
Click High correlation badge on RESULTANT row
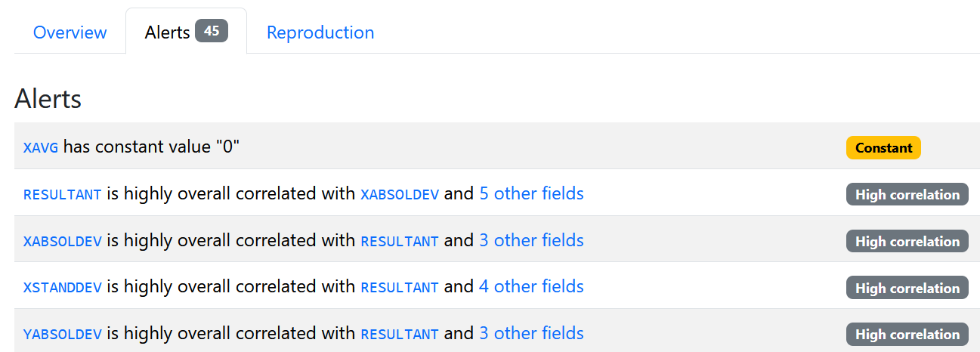coord(907,194)
